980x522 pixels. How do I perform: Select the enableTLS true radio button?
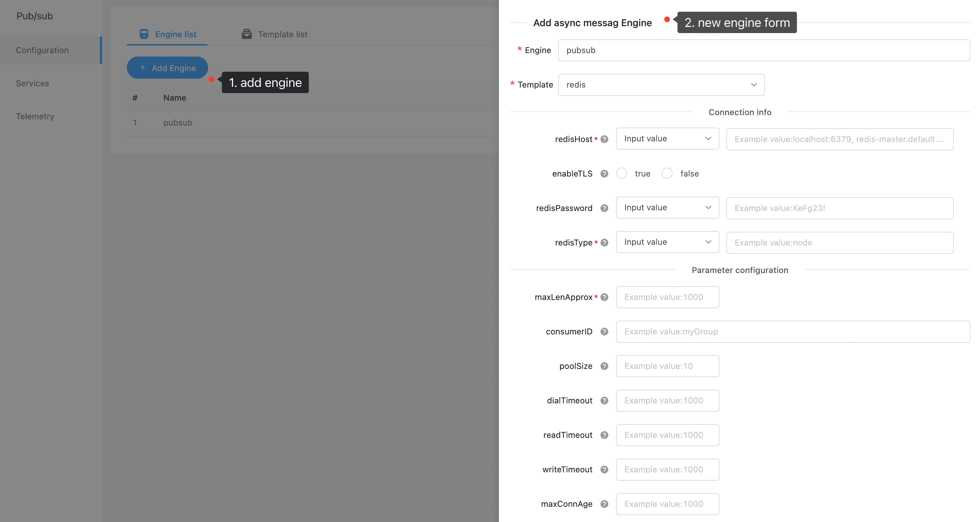622,173
